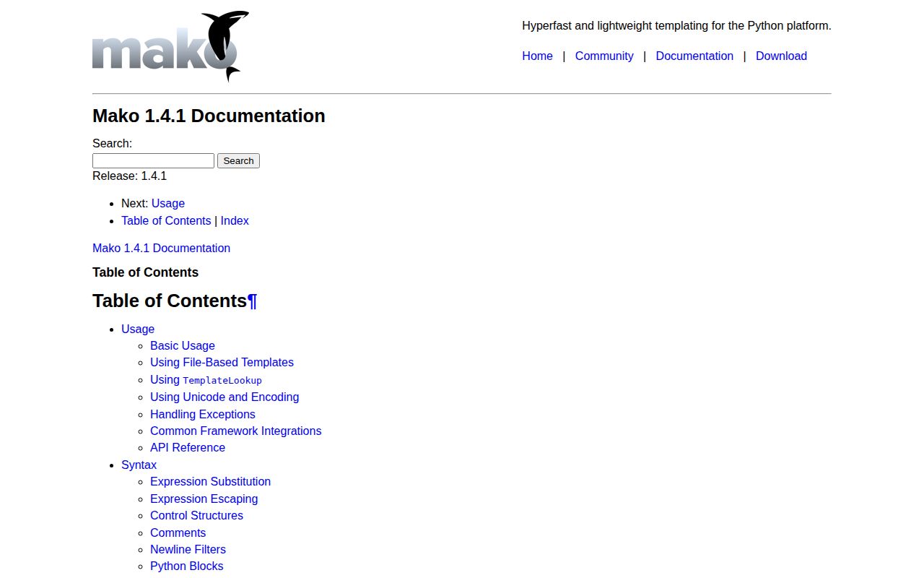924x578 pixels.
Task: Go to Next: Usage link
Action: [168, 203]
